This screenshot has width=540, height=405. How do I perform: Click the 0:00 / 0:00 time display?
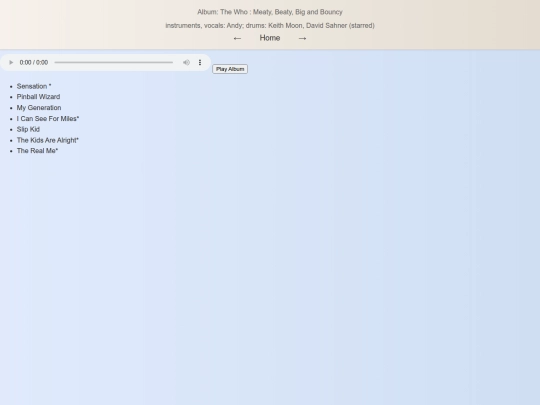click(34, 62)
